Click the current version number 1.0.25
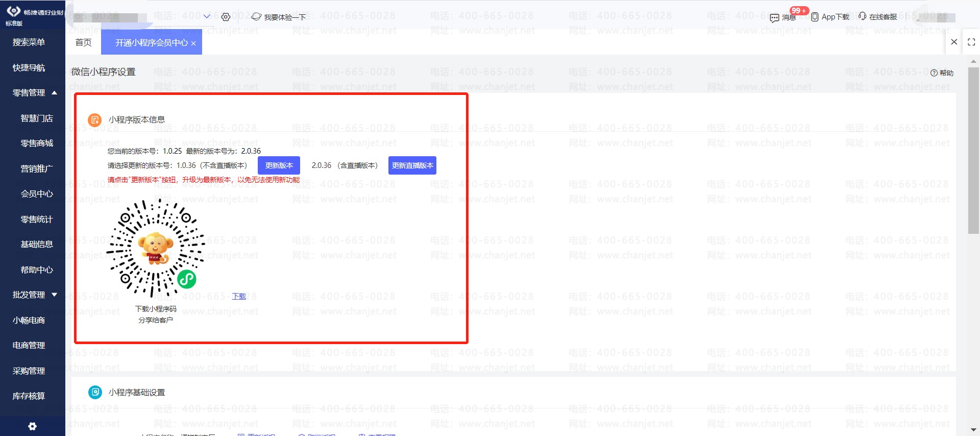This screenshot has width=980, height=436. click(173, 151)
